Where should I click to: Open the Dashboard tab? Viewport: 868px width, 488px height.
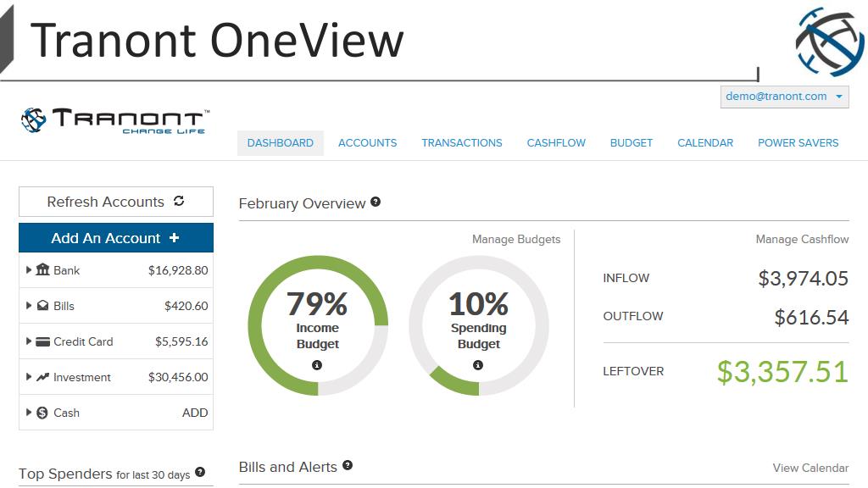(280, 142)
